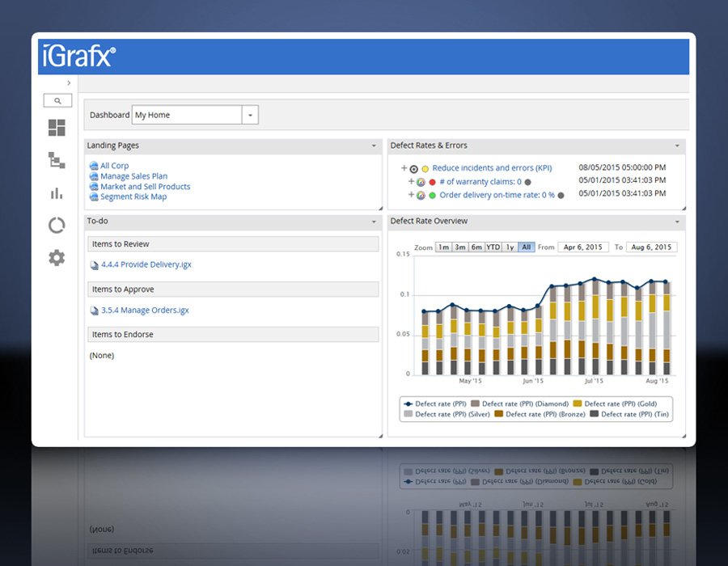Viewport: 728px width, 566px height.
Task: Click green status dot for Order delivery
Action: [x=432, y=196]
